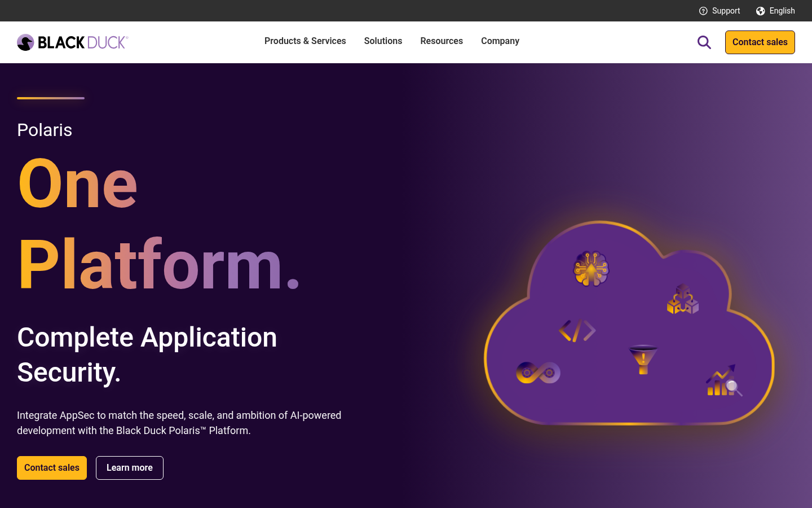Screen dimensions: 812x508
Task: Open the English language selector
Action: (x=782, y=11)
